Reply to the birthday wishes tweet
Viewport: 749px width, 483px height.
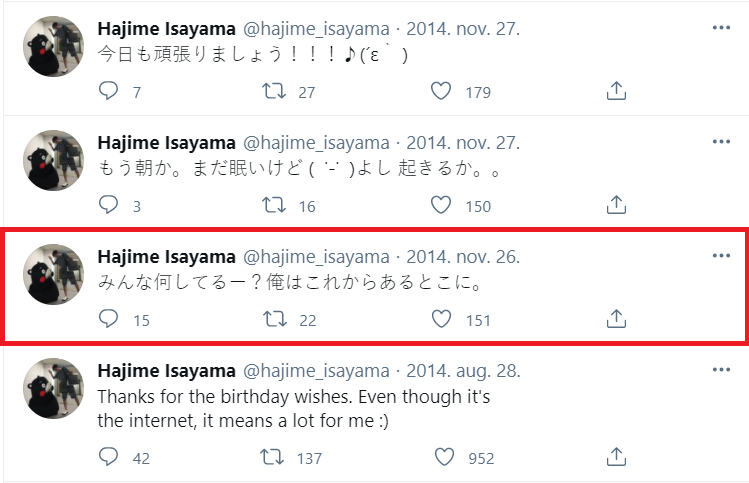[109, 457]
